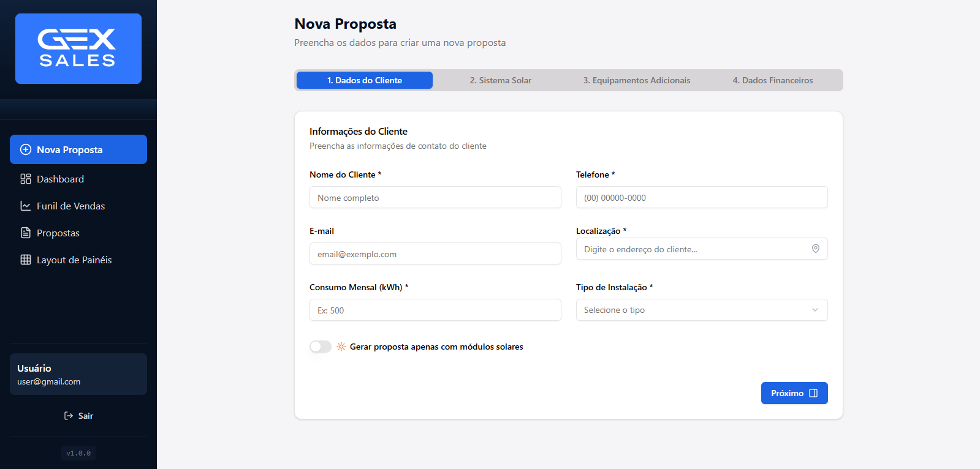The width and height of the screenshot is (980, 469).
Task: Click the Sair logout arrow icon
Action: coord(69,416)
